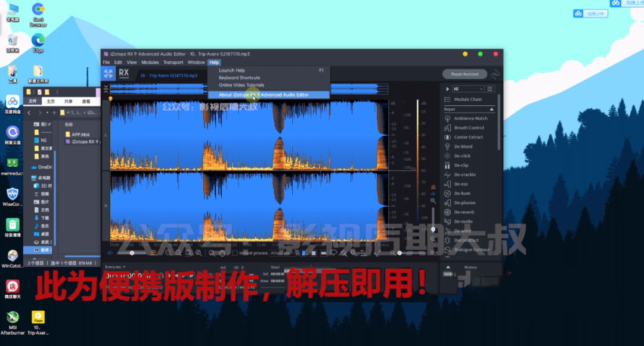
Task: Switch to 主页 tab in File Explorer
Action: point(51,101)
